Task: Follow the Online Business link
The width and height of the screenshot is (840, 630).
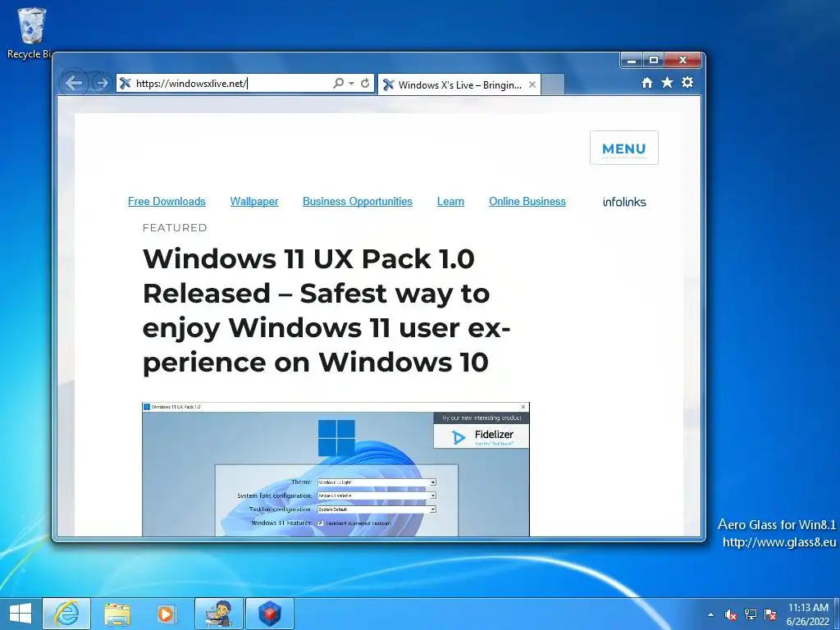Action: 527,202
